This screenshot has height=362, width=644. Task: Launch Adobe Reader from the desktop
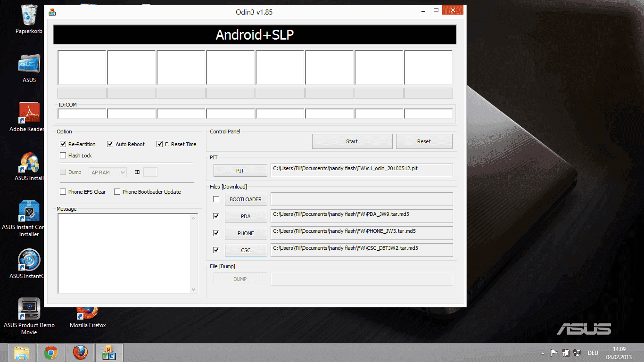(x=27, y=117)
